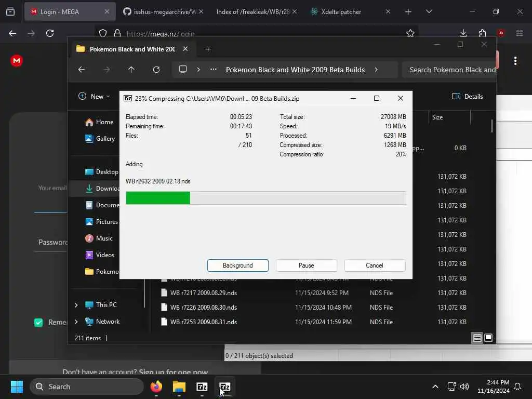
Task: Open a new Firefox tab
Action: click(408, 12)
